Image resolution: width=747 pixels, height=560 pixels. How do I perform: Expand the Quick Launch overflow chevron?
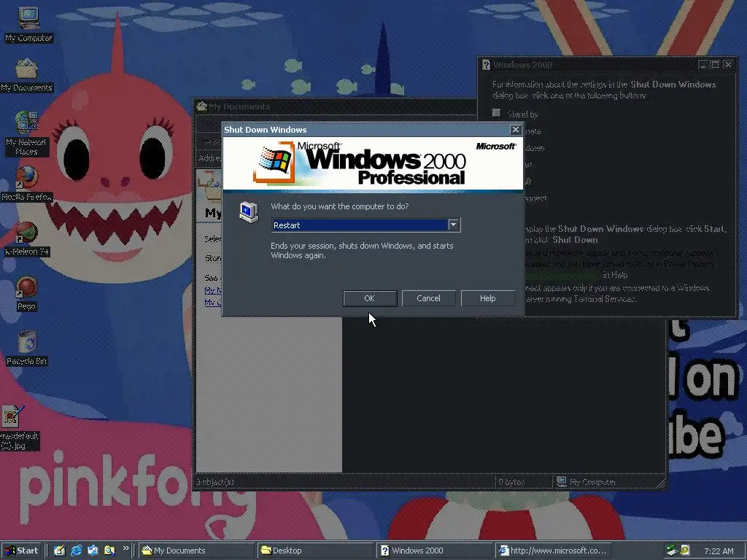[x=125, y=548]
